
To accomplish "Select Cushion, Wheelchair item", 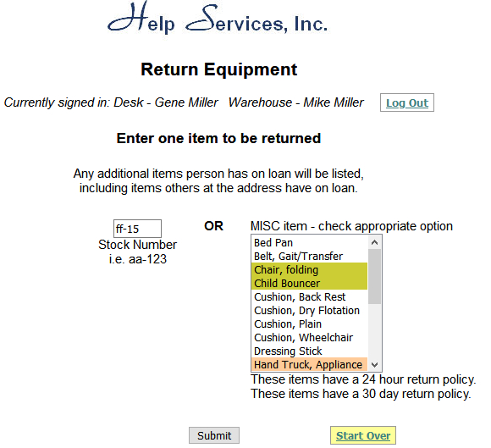I will pos(309,337).
